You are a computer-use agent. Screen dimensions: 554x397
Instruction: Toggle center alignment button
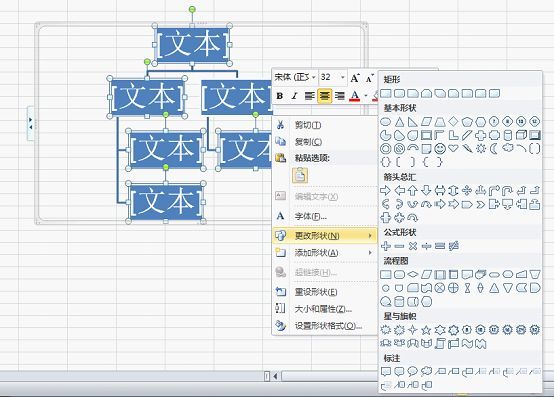324,96
